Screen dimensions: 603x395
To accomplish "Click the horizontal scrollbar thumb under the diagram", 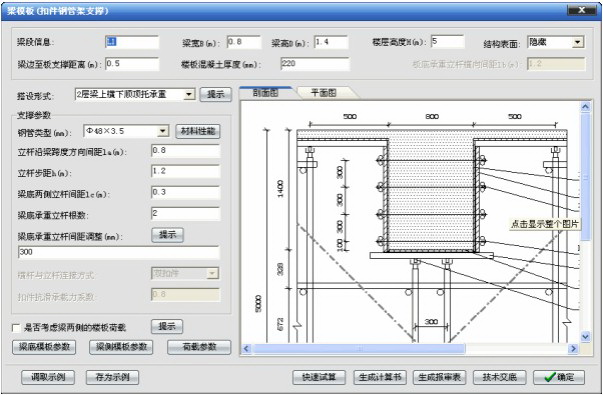I will (359, 349).
